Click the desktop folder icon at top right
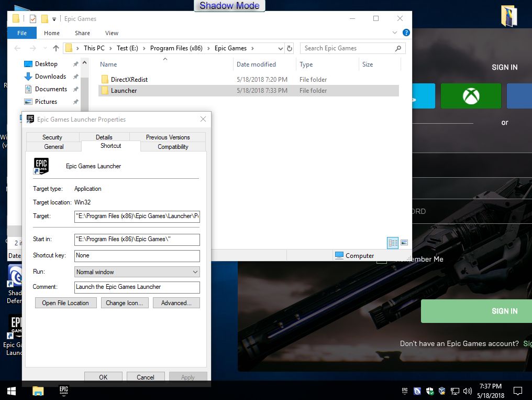Viewport: 532px width, 400px height. 509,16
